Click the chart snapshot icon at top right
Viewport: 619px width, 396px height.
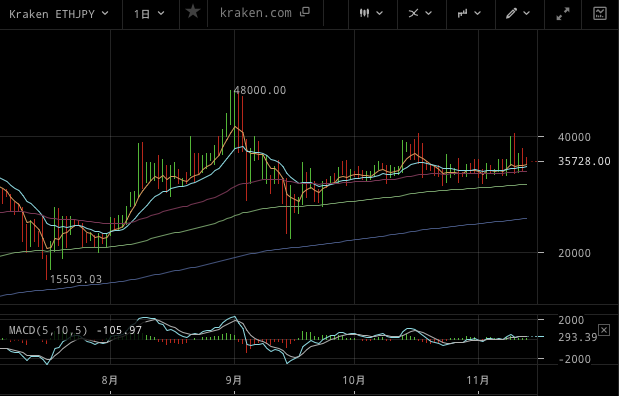[600, 13]
